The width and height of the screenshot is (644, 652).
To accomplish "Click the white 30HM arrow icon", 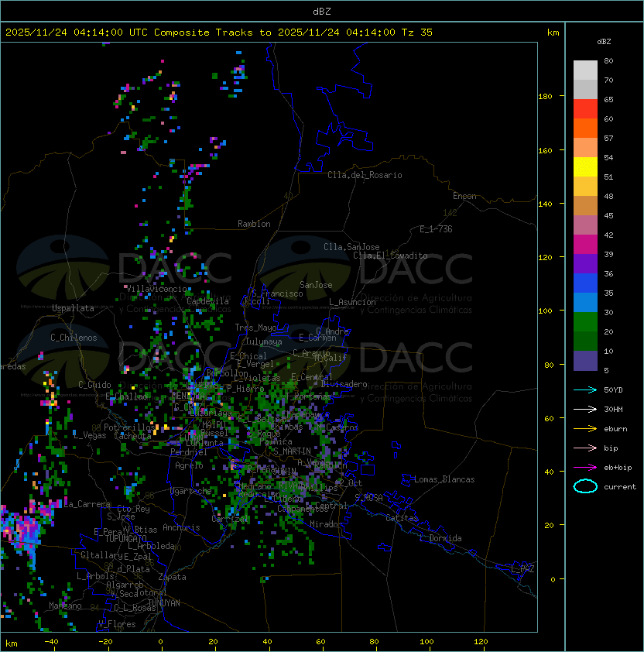I will pos(585,409).
